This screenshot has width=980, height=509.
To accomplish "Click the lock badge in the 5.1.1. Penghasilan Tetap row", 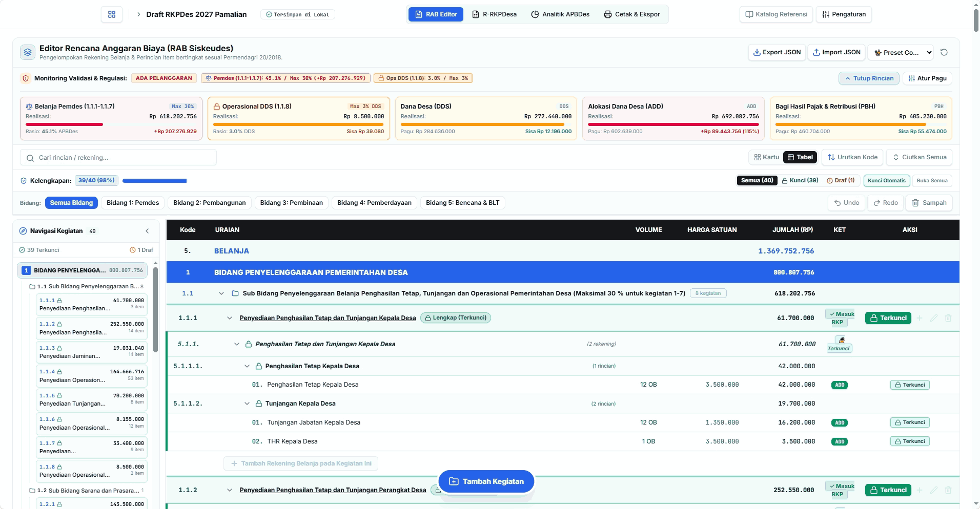I will coord(839,344).
